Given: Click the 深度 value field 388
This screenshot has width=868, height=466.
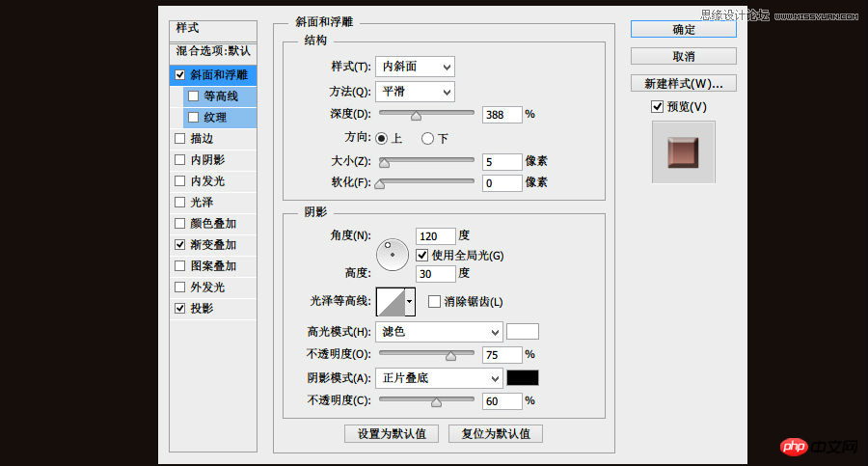Looking at the screenshot, I should 502,114.
